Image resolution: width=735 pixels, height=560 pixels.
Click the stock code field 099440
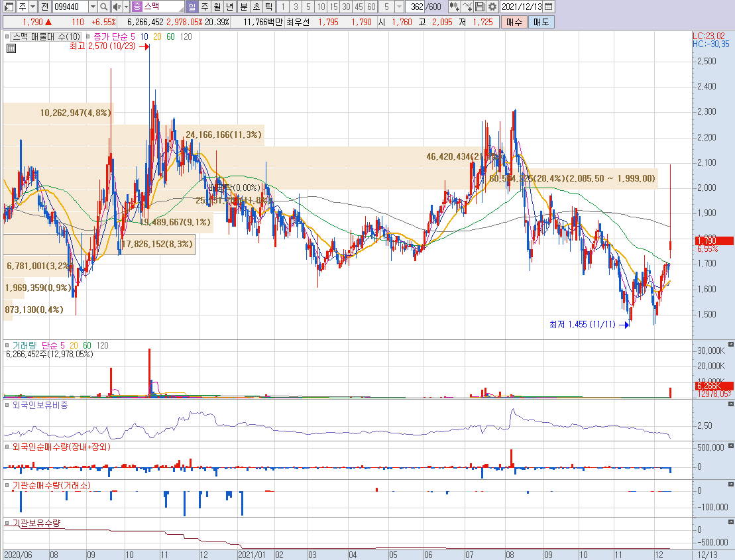click(x=70, y=7)
